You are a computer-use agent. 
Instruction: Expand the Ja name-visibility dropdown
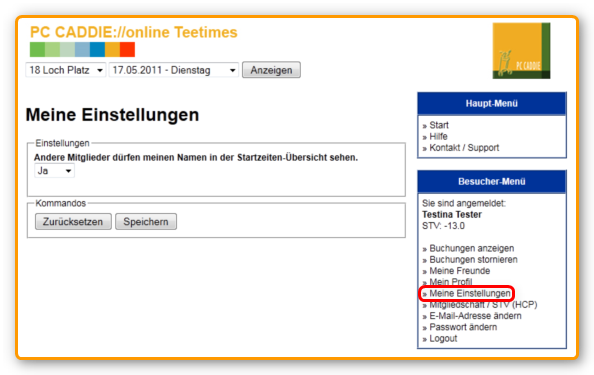pos(54,171)
